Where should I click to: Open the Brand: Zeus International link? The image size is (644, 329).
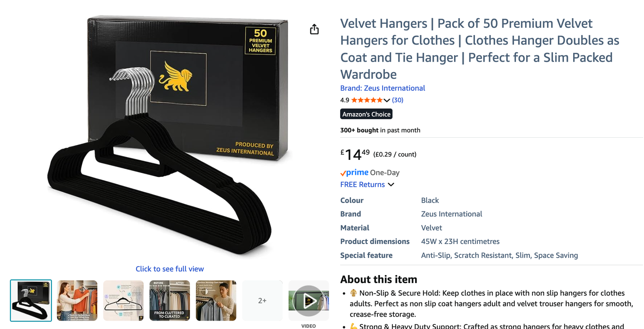(x=382, y=88)
